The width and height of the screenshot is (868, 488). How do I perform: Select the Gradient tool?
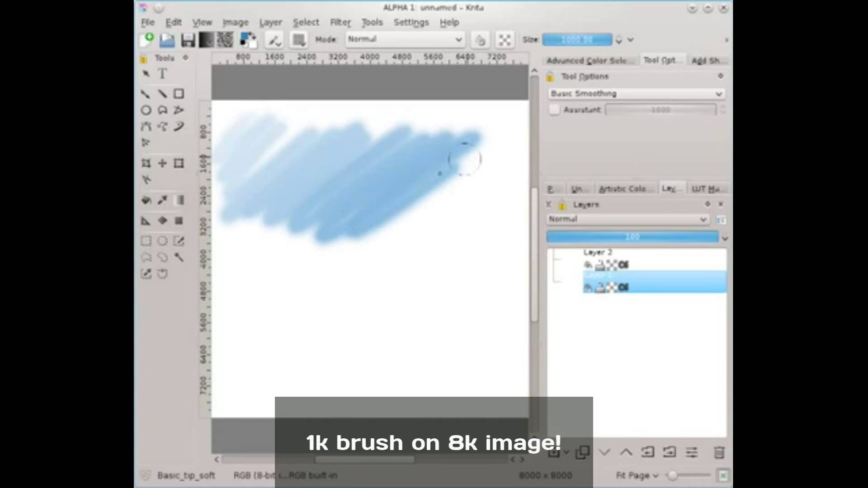click(x=179, y=200)
